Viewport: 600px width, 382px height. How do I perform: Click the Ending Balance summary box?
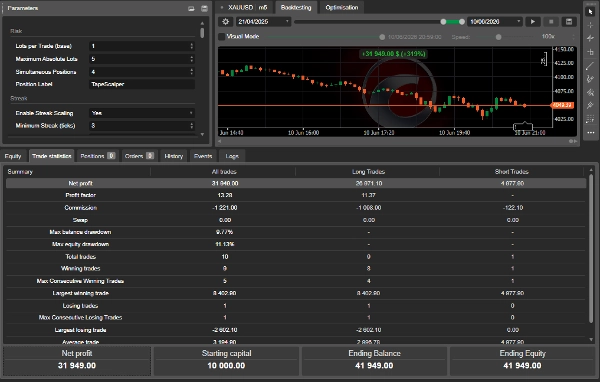pyautogui.click(x=374, y=360)
